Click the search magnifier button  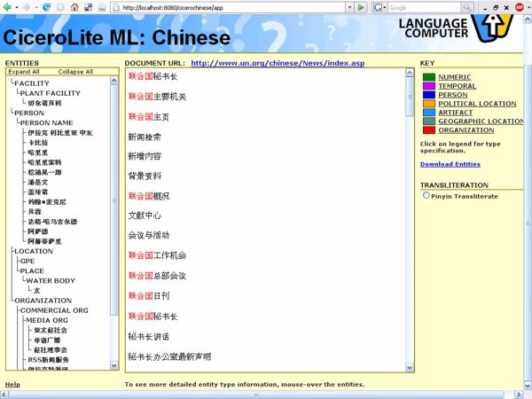pyautogui.click(x=467, y=7)
